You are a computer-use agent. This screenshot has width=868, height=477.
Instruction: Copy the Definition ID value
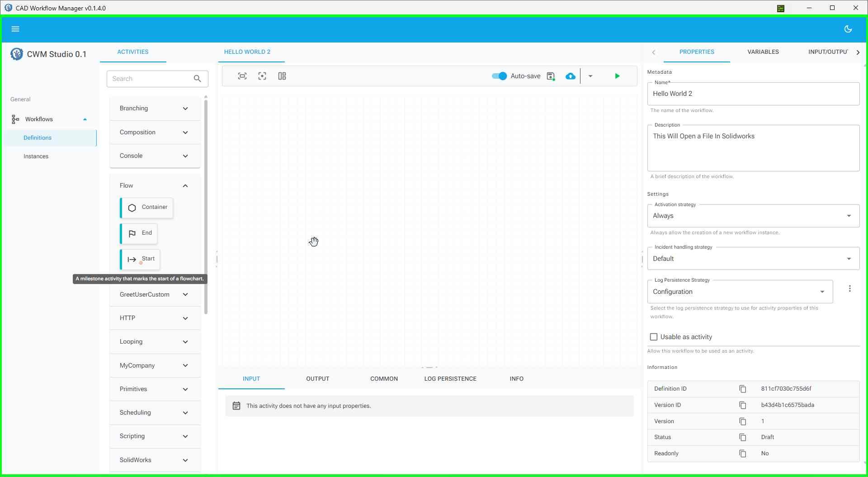pyautogui.click(x=743, y=389)
